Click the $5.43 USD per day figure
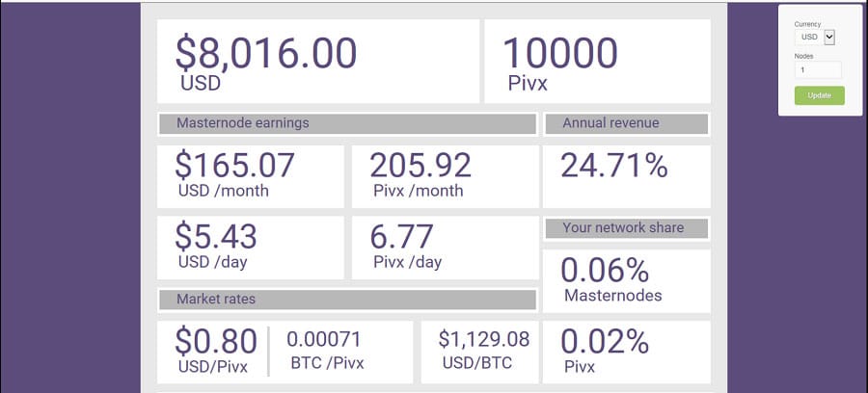The width and height of the screenshot is (868, 393). pyautogui.click(x=214, y=237)
